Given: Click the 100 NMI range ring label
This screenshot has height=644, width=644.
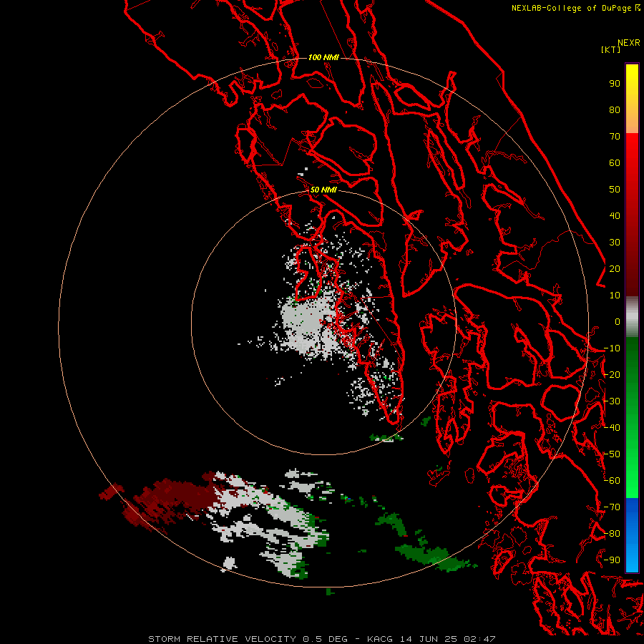Looking at the screenshot, I should [323, 57].
